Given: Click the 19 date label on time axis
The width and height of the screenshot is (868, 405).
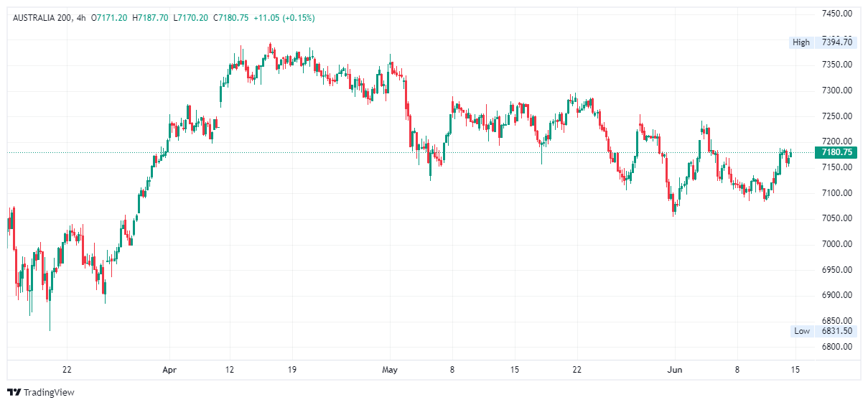Looking at the screenshot, I should 291,371.
